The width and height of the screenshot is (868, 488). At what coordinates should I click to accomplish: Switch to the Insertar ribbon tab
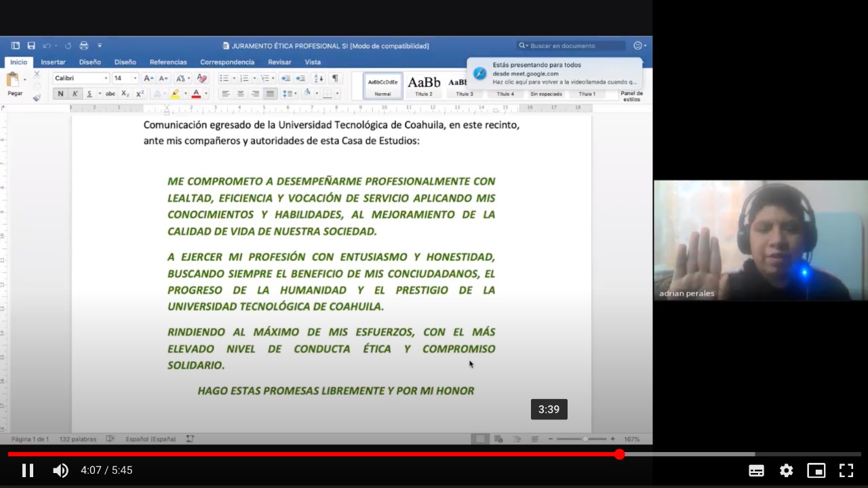point(53,62)
